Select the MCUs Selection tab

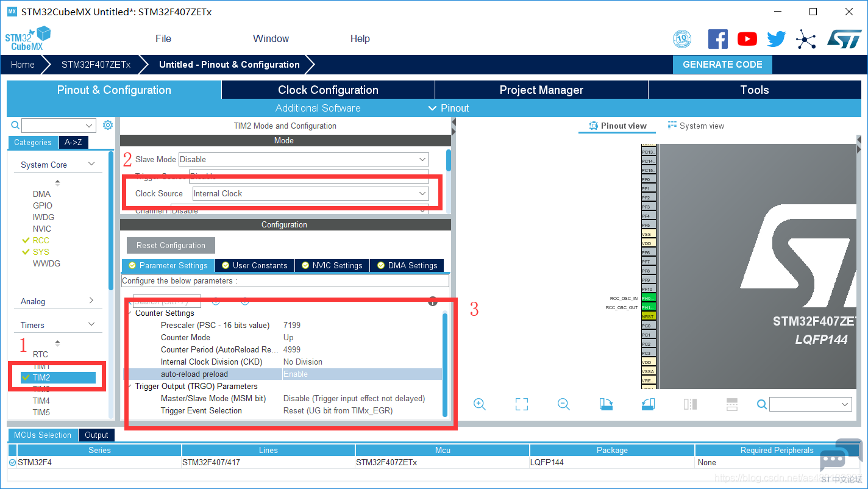(43, 435)
